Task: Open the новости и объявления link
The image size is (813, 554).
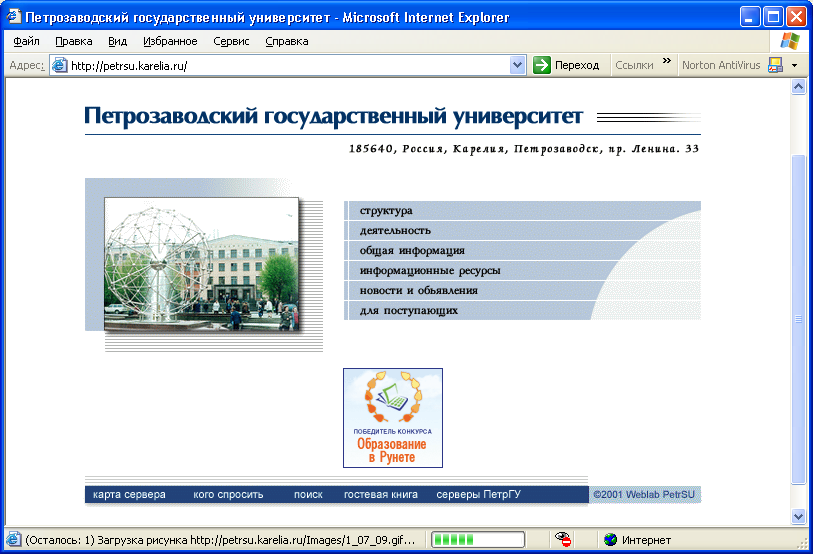Action: [x=418, y=290]
